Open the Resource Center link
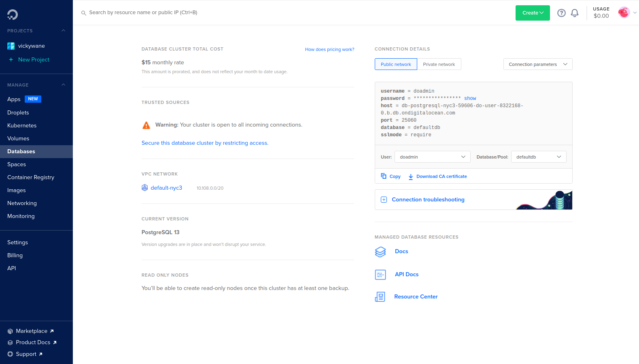 (x=416, y=297)
